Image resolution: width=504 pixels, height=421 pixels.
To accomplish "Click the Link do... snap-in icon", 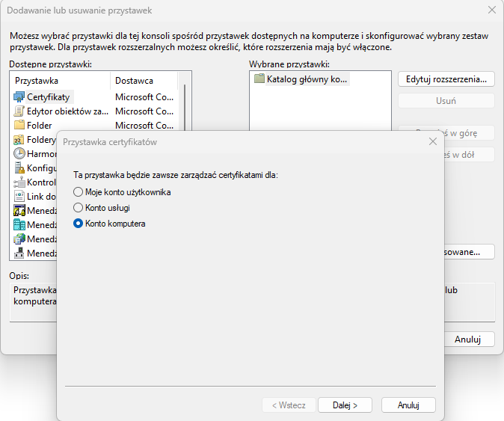I will coord(19,197).
